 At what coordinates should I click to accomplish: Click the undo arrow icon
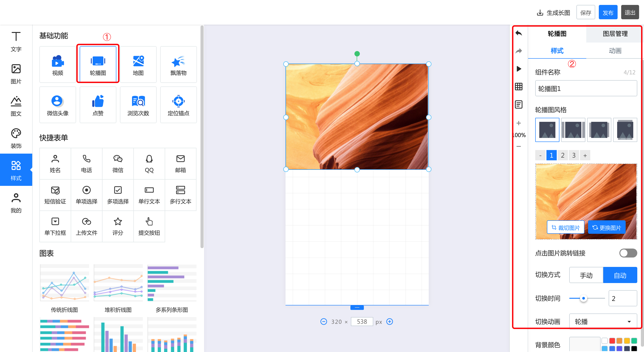click(518, 33)
